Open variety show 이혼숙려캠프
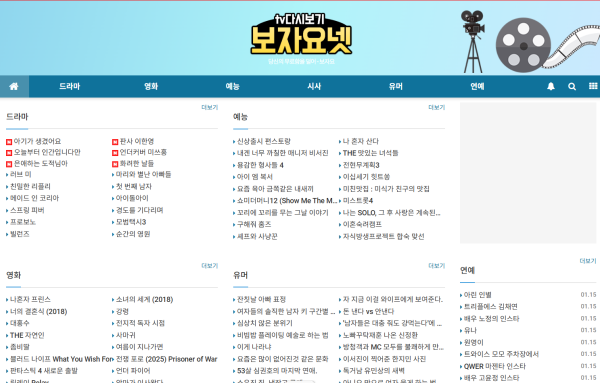600x383 pixels. click(x=362, y=225)
